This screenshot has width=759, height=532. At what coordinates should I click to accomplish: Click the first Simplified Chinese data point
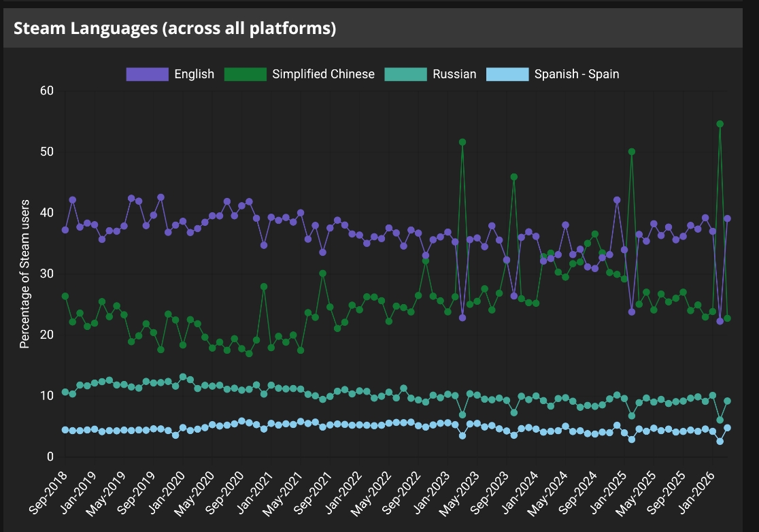point(65,296)
